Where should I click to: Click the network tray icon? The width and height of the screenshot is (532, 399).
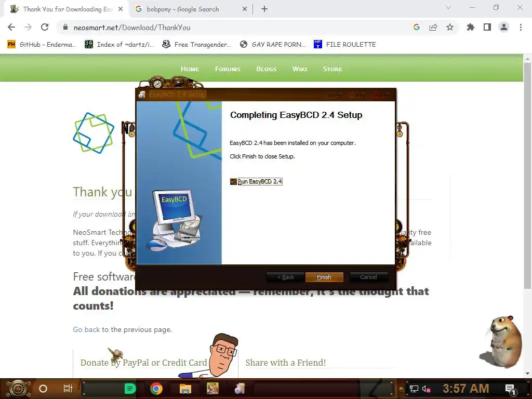[414, 389]
